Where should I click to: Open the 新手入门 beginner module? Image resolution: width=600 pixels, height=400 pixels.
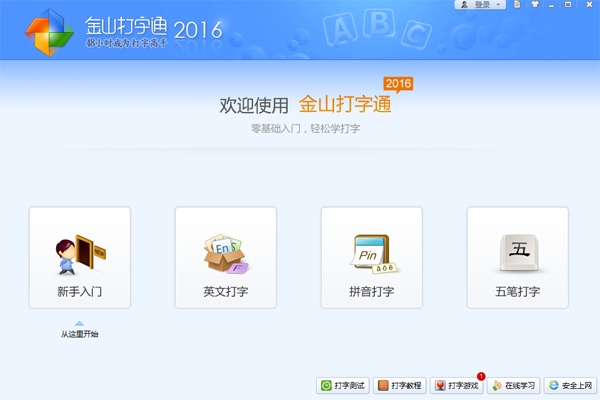tap(79, 257)
